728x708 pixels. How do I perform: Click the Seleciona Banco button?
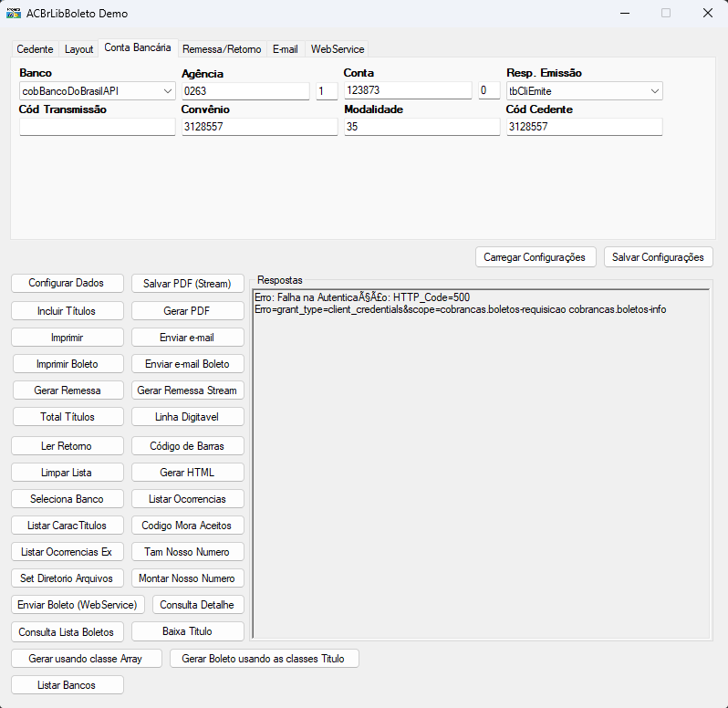68,499
